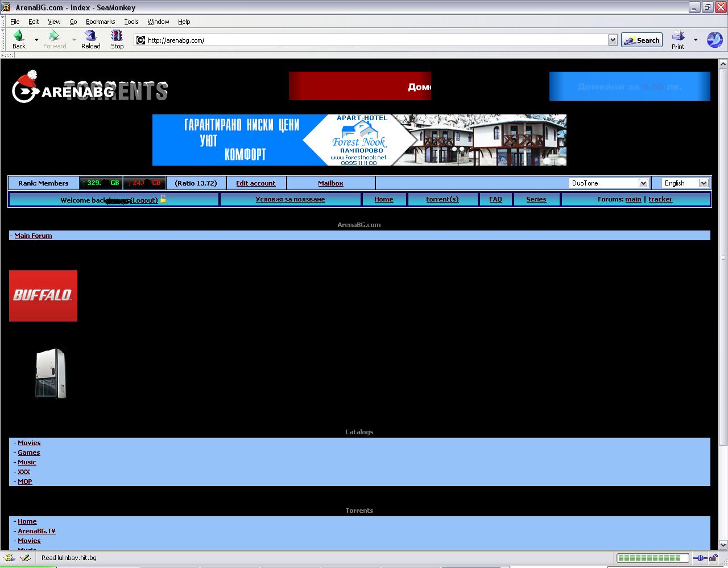Open the Edit account link
The image size is (728, 568).
255,183
